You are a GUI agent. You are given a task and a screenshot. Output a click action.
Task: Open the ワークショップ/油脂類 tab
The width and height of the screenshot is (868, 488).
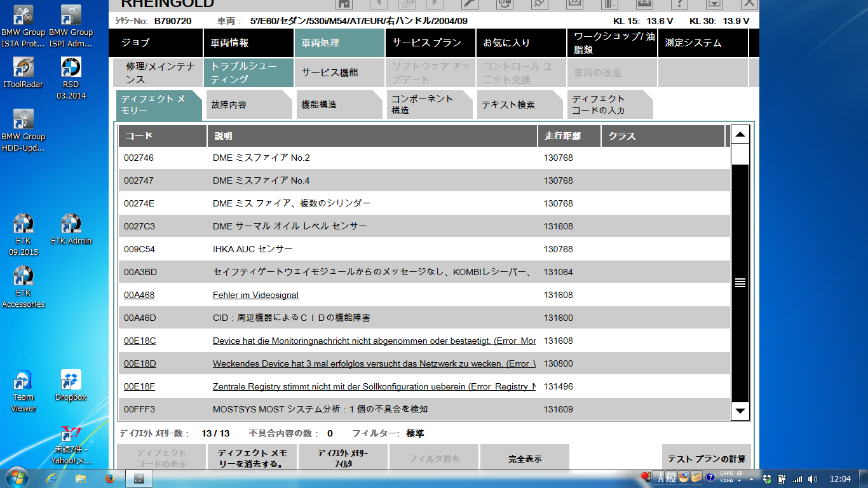click(612, 43)
